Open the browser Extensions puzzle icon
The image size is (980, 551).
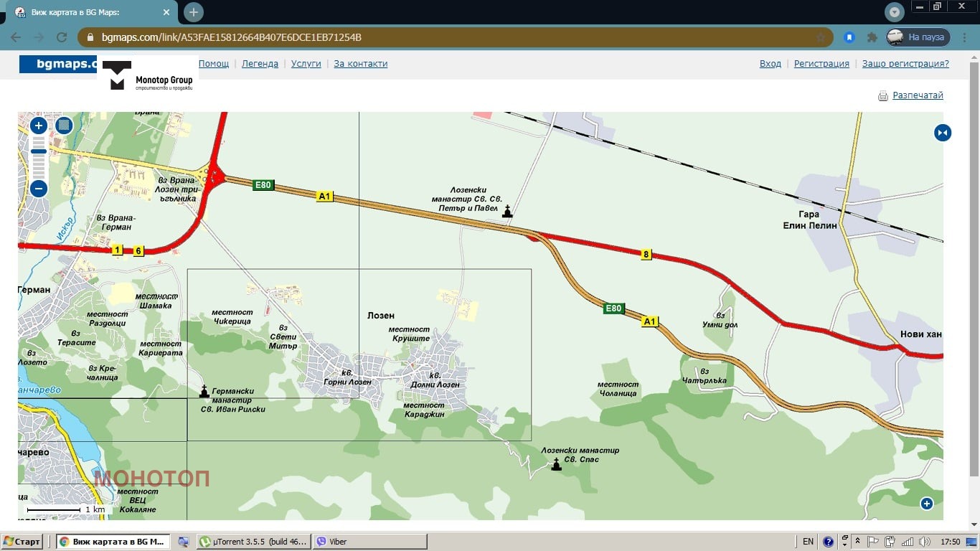[872, 37]
